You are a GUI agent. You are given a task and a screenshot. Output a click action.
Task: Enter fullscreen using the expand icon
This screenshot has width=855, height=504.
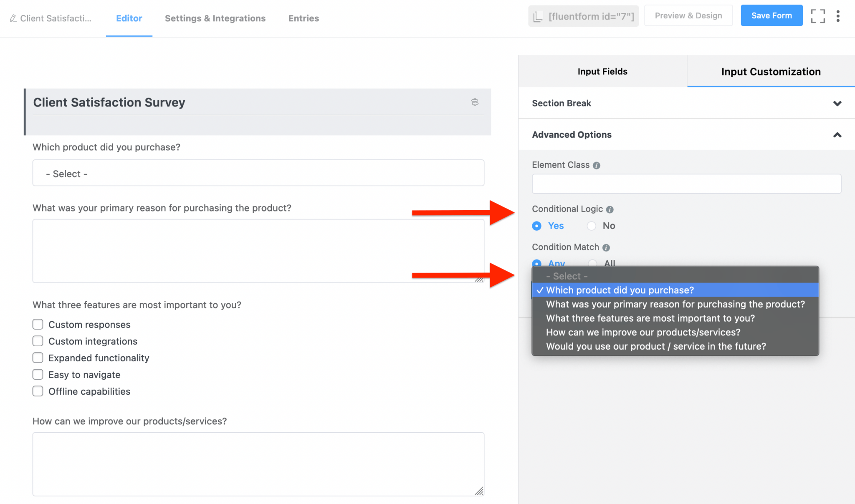(818, 16)
